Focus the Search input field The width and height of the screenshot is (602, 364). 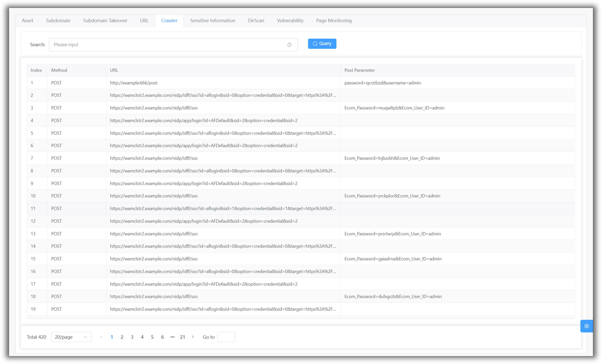tap(169, 45)
